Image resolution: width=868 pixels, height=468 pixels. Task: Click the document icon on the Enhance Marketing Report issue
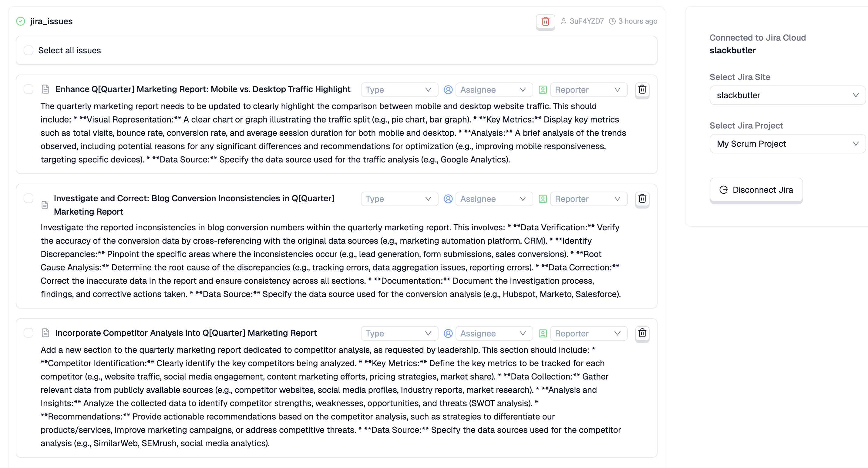coord(45,89)
